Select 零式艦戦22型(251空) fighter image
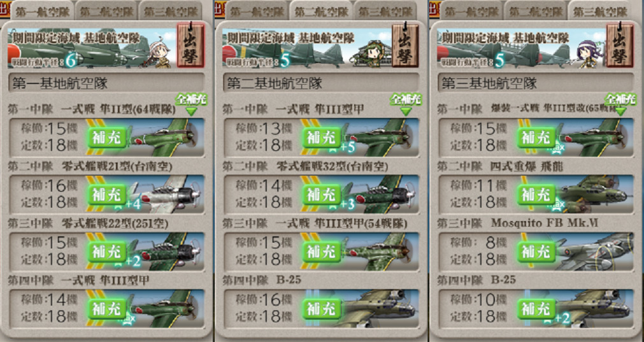This screenshot has height=342, width=644. tap(166, 252)
